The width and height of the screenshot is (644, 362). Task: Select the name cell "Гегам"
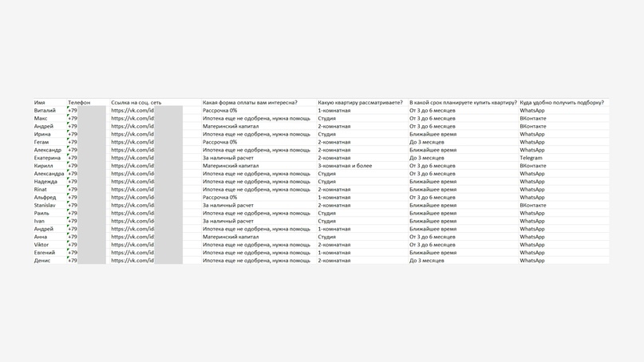(41, 142)
